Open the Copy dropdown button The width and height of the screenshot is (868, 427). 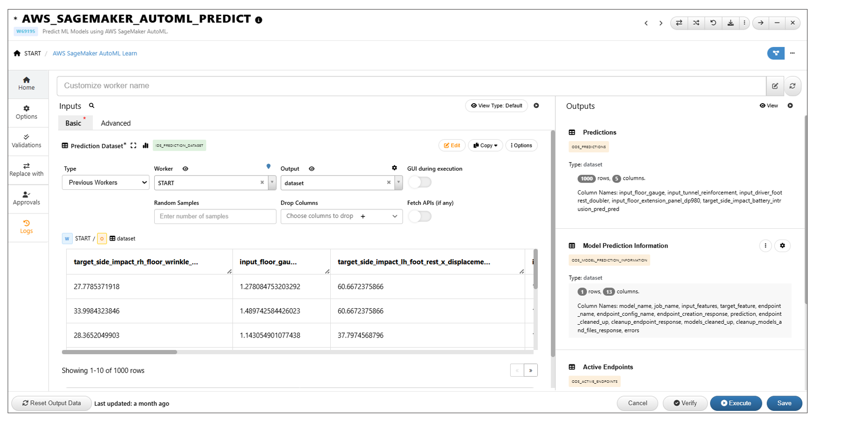click(x=485, y=146)
